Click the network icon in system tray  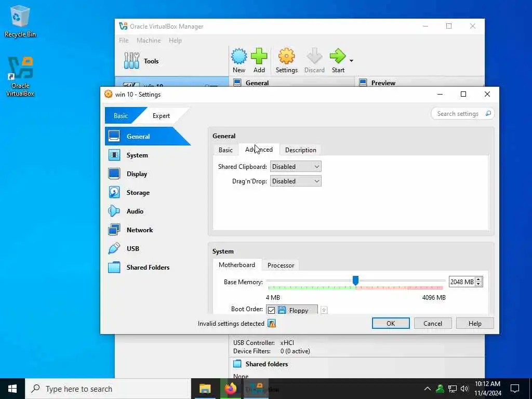pyautogui.click(x=453, y=389)
